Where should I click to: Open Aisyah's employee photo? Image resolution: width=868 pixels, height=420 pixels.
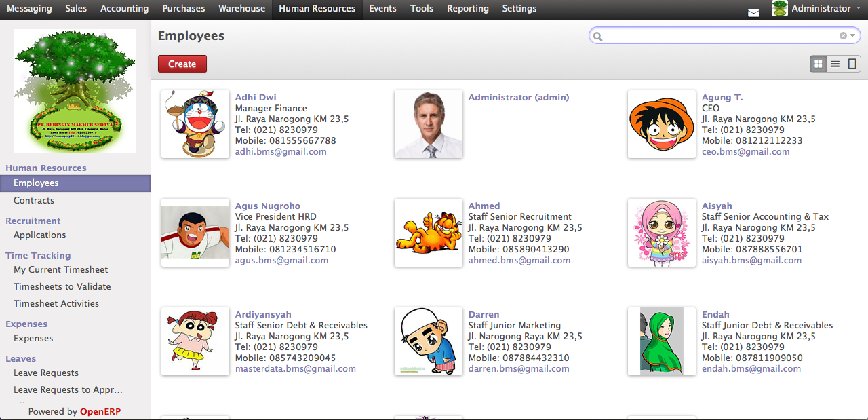click(662, 233)
